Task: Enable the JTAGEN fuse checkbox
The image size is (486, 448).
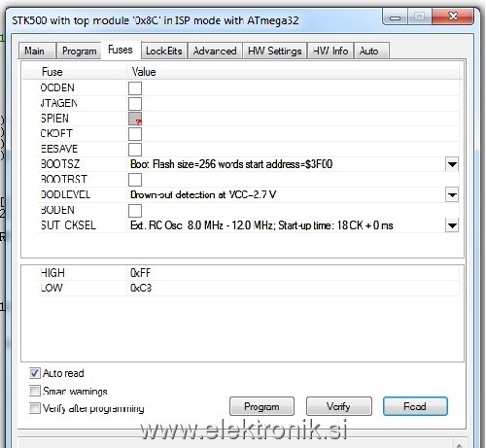Action: tap(135, 104)
